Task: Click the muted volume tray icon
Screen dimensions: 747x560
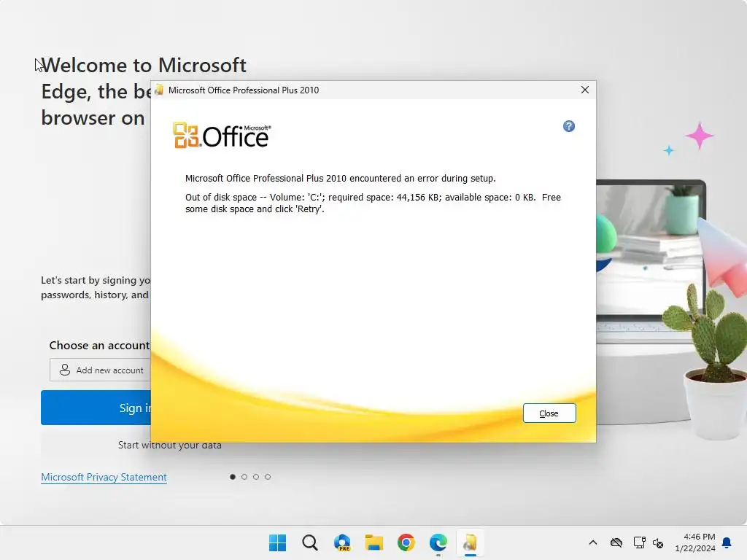Action: coord(658,542)
